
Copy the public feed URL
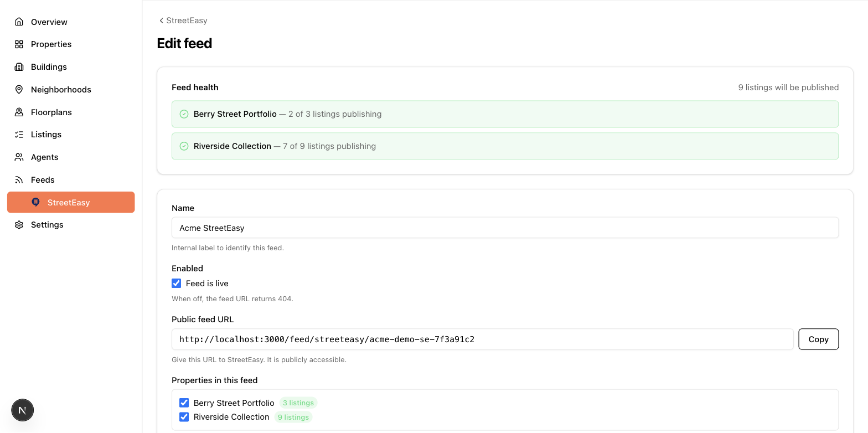click(818, 339)
